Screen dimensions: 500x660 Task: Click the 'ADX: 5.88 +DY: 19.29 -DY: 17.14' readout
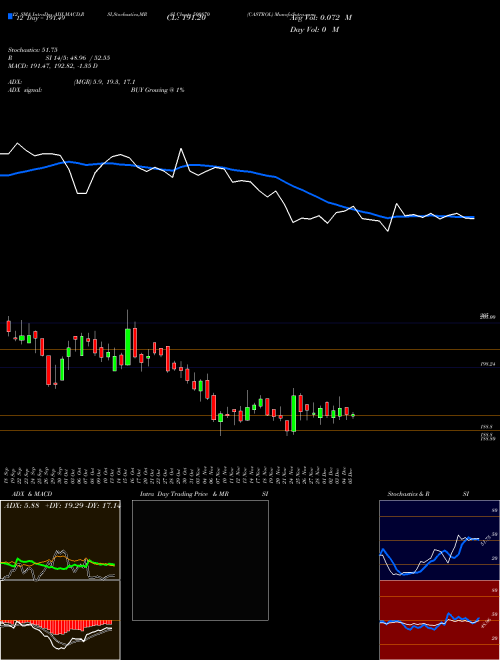coord(62,505)
